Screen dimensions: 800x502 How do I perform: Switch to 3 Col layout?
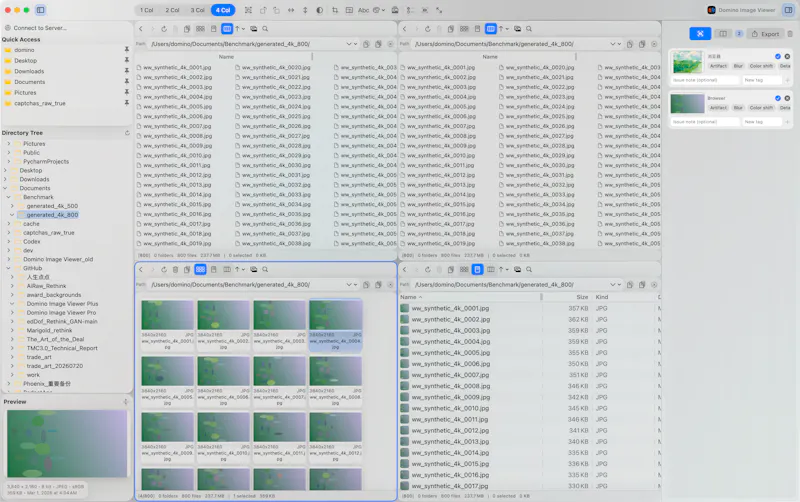(197, 10)
